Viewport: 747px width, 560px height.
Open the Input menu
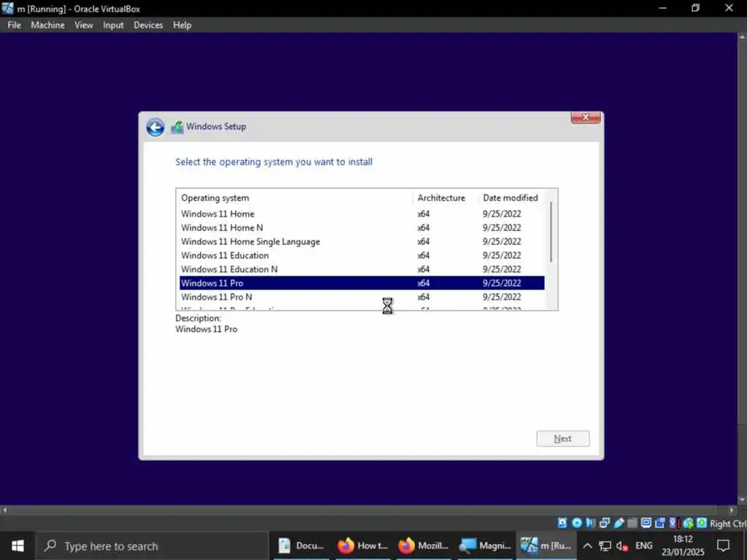click(x=113, y=26)
